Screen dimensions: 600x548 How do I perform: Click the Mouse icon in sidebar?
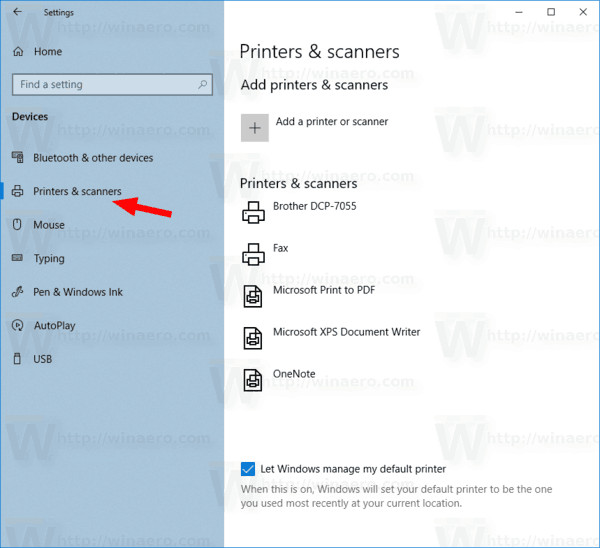17,224
